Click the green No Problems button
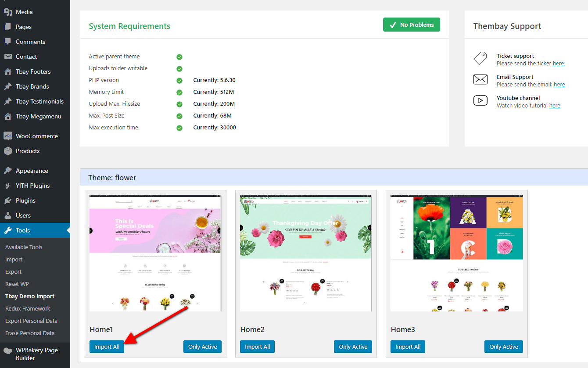 pos(411,25)
